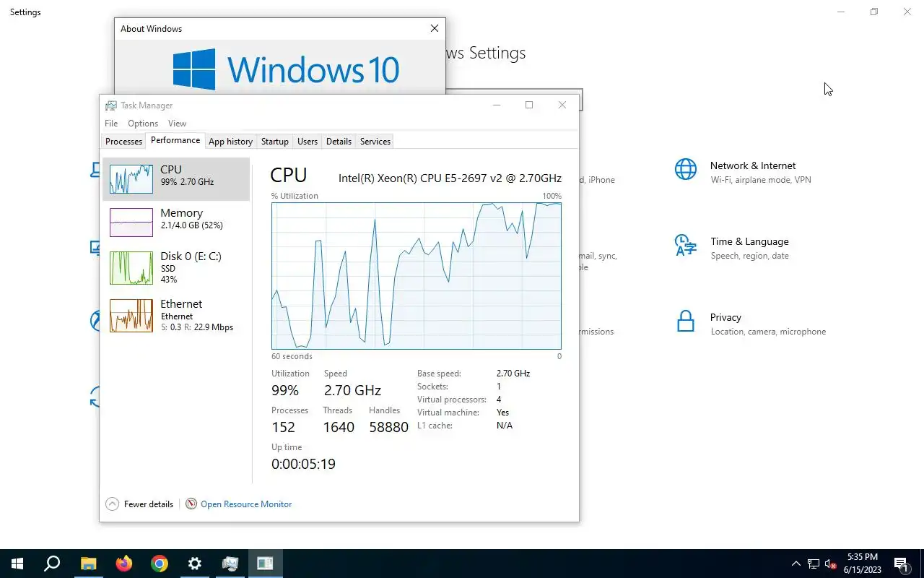
Task: Click the Intel Xeon CPU model name
Action: pyautogui.click(x=450, y=178)
